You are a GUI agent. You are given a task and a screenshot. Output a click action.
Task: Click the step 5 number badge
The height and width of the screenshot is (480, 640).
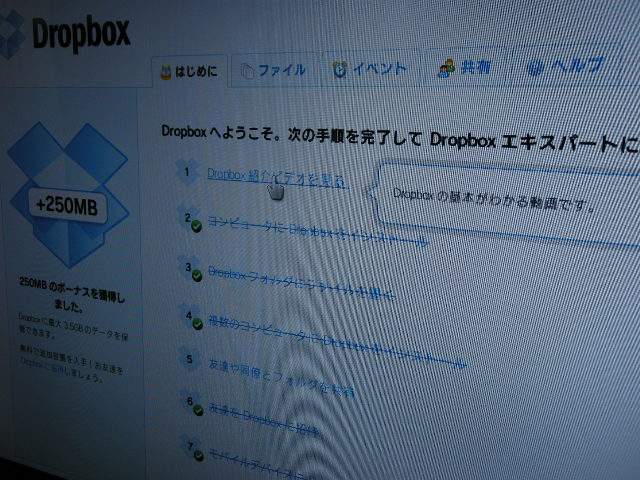tap(189, 359)
